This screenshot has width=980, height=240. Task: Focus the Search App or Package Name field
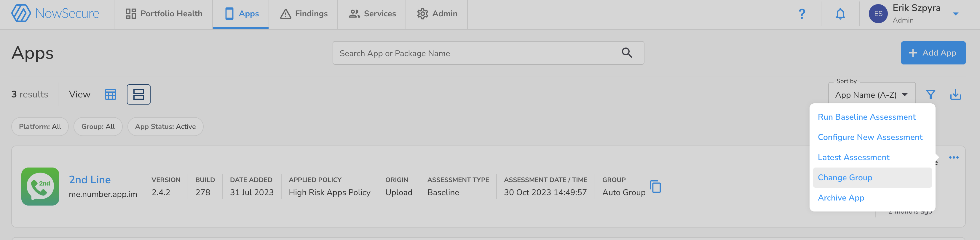pos(488,53)
